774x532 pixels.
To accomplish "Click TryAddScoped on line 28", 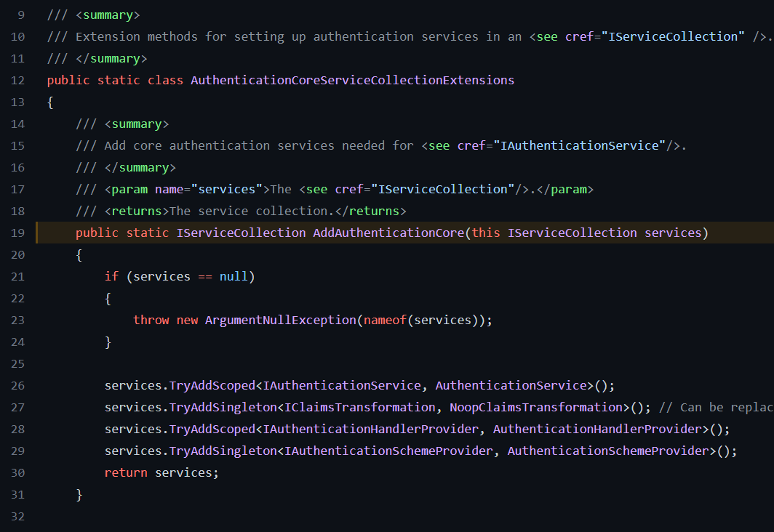I will click(x=212, y=429).
